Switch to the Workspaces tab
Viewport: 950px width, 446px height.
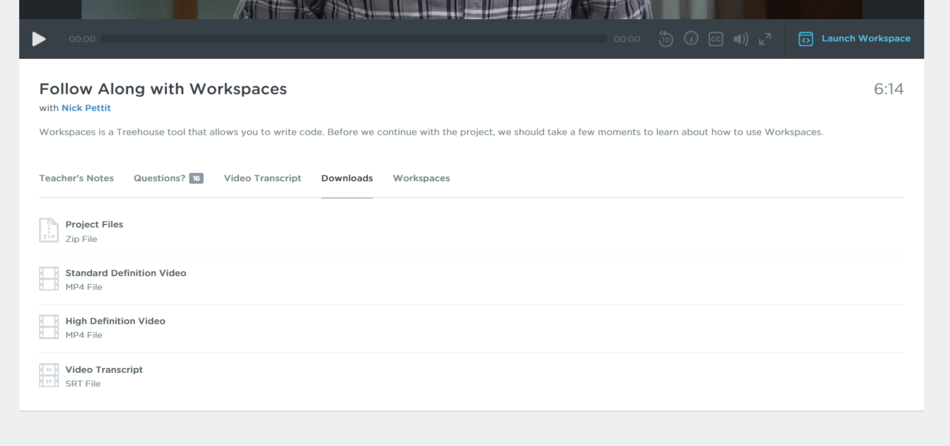coord(421,178)
